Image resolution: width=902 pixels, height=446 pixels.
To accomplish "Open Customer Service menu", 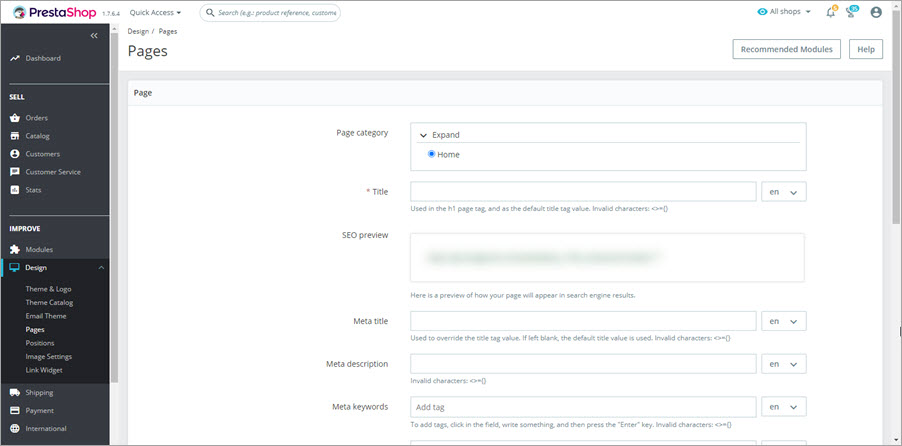I will click(x=55, y=172).
